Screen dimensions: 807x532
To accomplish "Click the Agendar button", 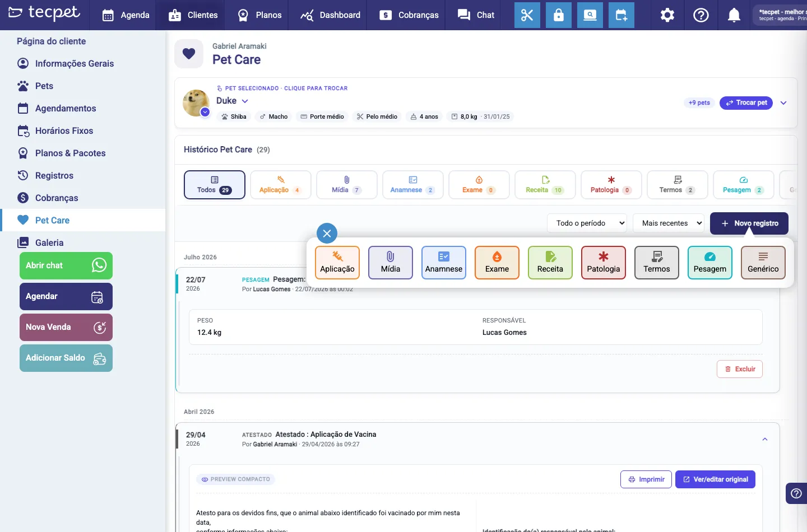I will (x=66, y=296).
